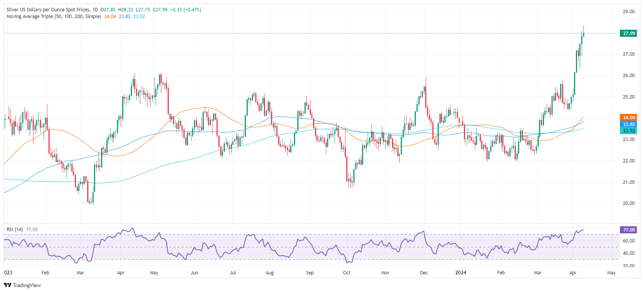Click the blue 23.82 axis price tag
This screenshot has height=292, width=644.
click(x=629, y=124)
